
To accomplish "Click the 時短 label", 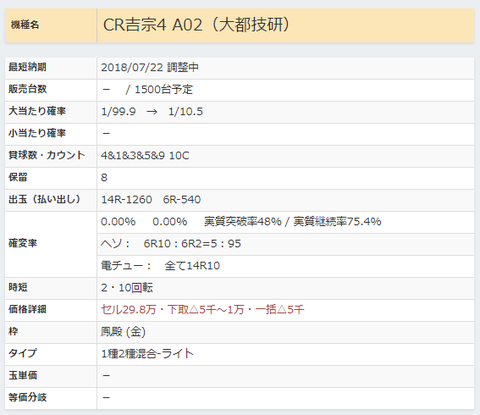I will pos(18,287).
